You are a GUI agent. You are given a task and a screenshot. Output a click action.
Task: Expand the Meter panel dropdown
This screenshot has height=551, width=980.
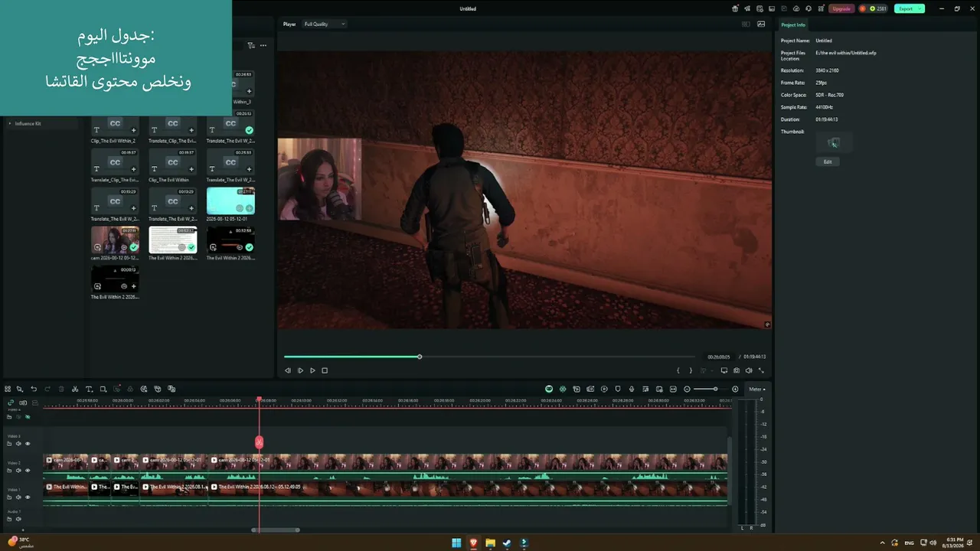756,389
